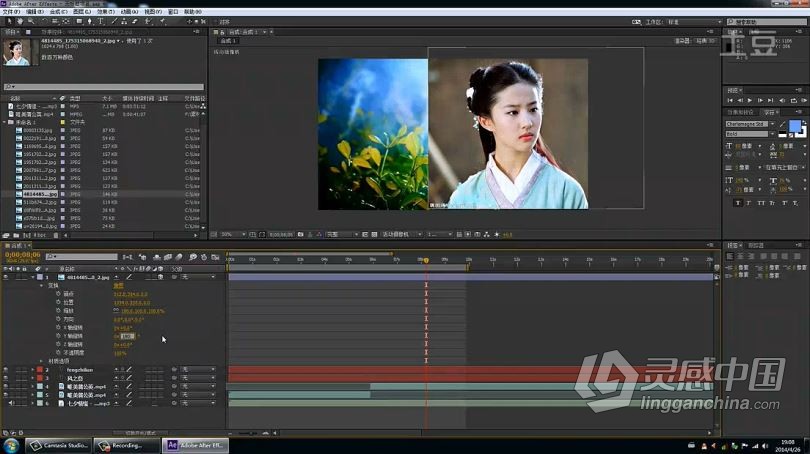Open the 合成 menu
Viewport: 810px width, 454px height.
pyautogui.click(x=58, y=11)
